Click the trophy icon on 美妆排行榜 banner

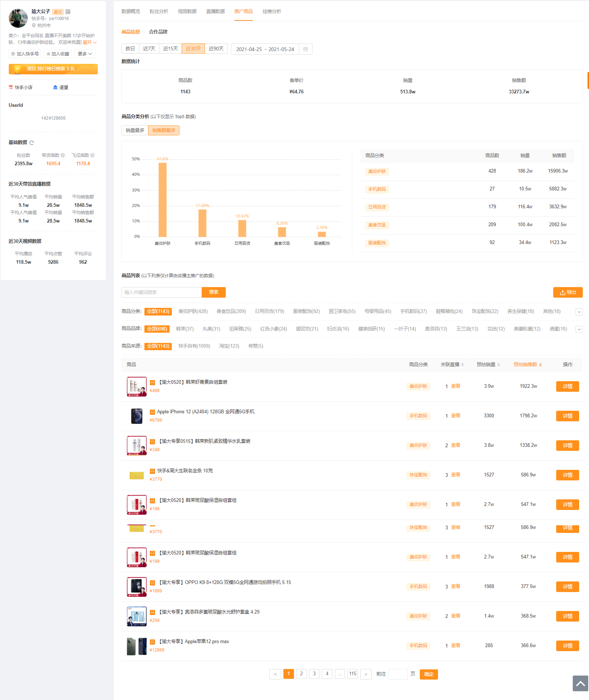17,69
